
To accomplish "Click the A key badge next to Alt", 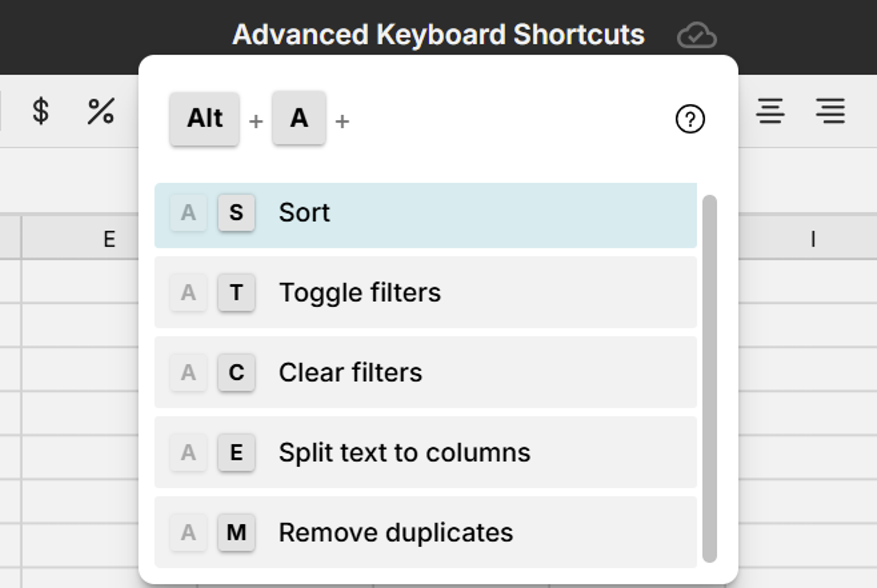I will click(x=299, y=118).
